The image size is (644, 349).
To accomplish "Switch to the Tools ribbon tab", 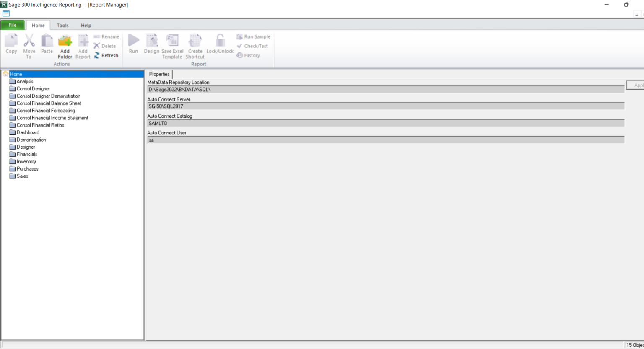I will (x=62, y=25).
